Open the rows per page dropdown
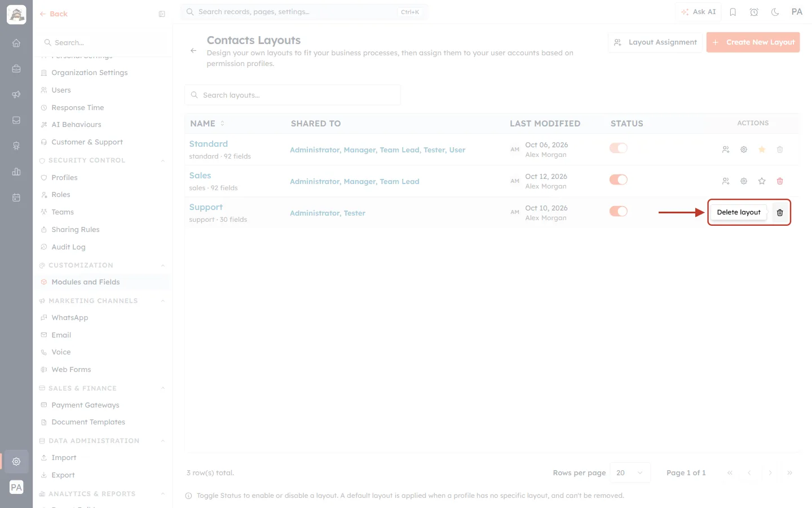 pos(630,473)
